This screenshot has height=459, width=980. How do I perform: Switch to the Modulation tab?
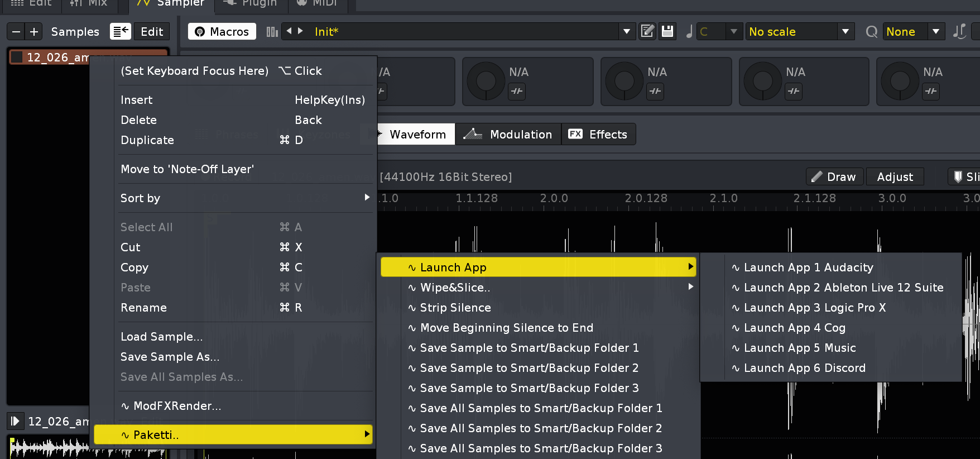click(x=508, y=135)
